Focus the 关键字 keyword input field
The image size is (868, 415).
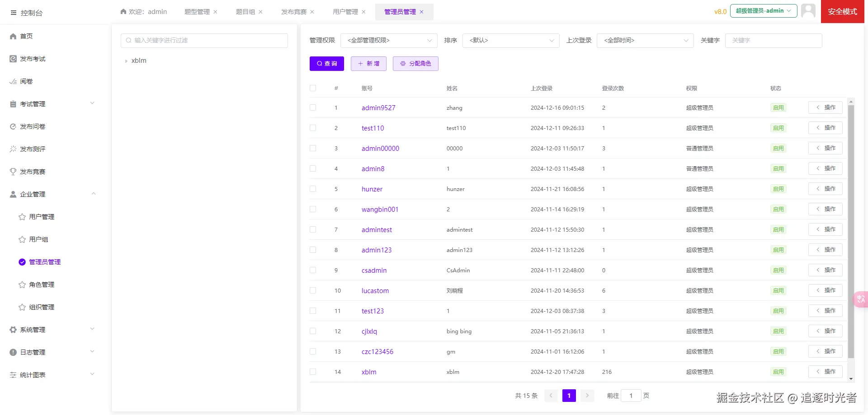pos(774,40)
